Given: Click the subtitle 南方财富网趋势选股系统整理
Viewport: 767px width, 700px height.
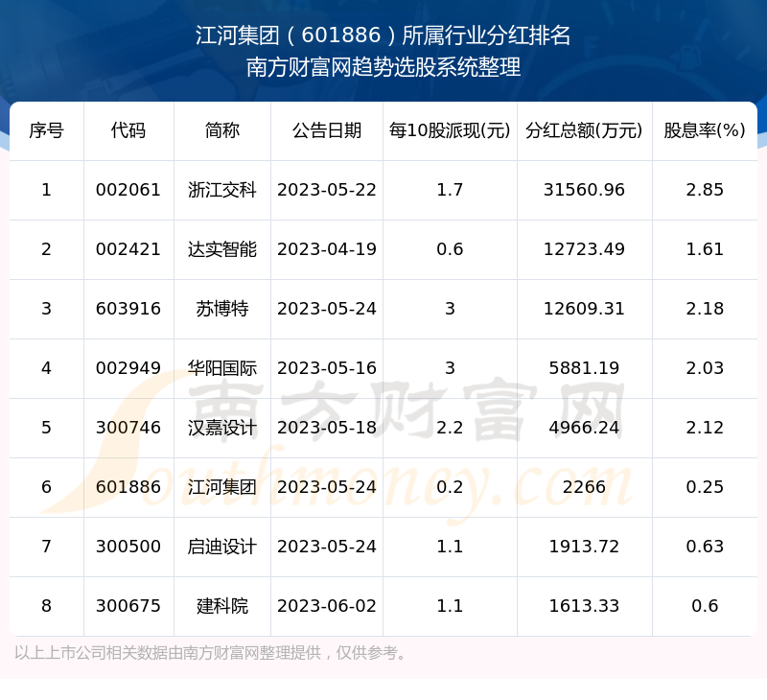Looking at the screenshot, I should click(x=383, y=67).
